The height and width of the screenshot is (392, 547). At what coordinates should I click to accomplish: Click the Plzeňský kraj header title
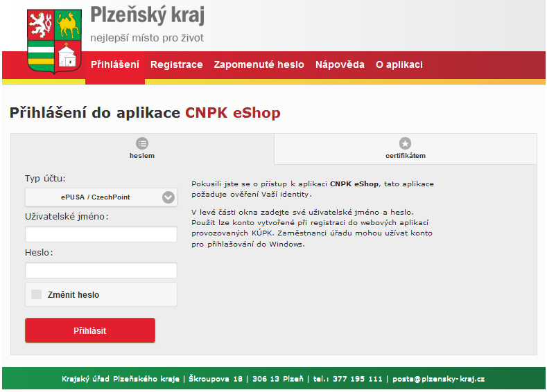click(147, 15)
